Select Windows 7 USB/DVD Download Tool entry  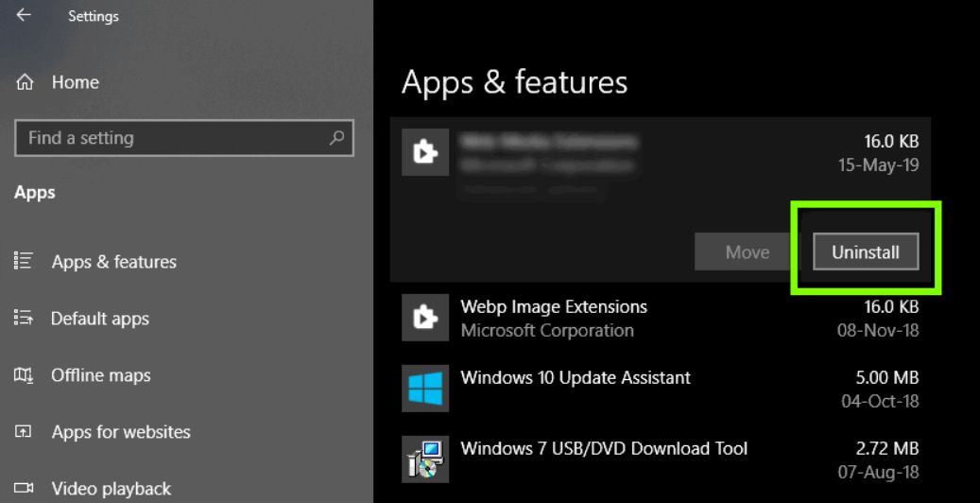[661, 460]
